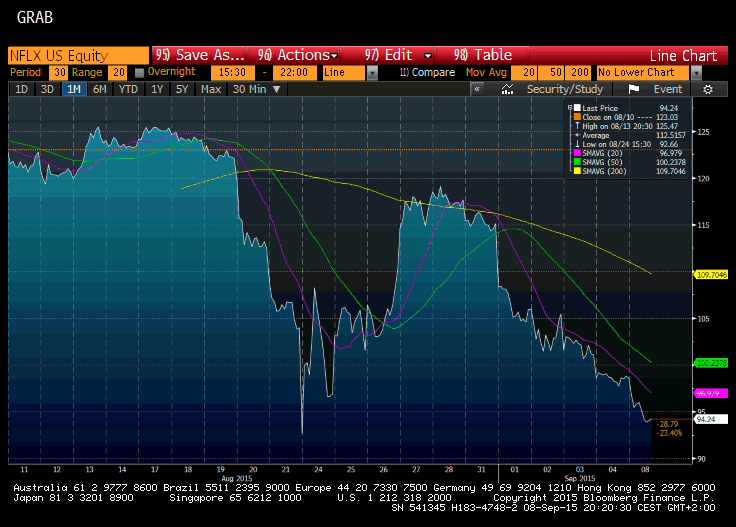Click the -28.79 change label
The height and width of the screenshot is (527, 736).
click(x=667, y=424)
